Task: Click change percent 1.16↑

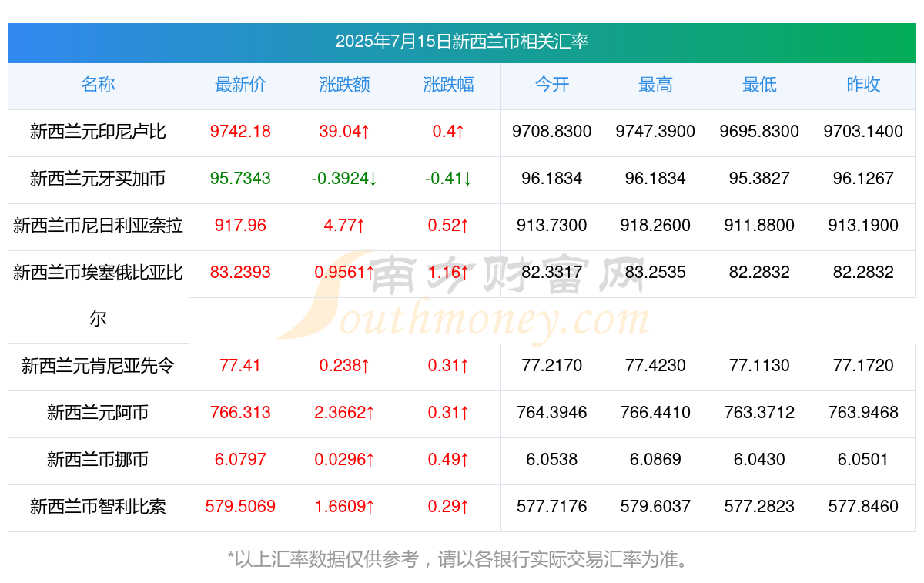Action: 448,272
